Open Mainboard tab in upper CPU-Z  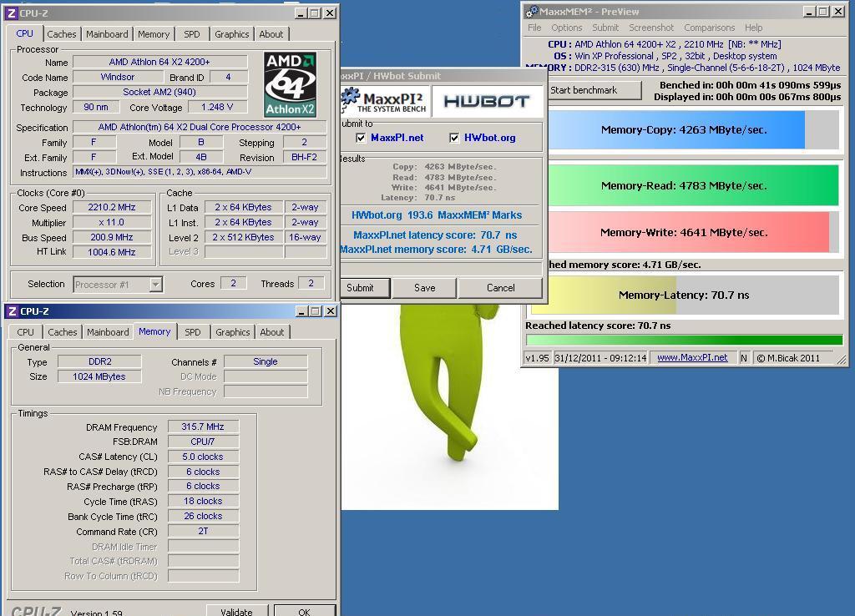107,34
